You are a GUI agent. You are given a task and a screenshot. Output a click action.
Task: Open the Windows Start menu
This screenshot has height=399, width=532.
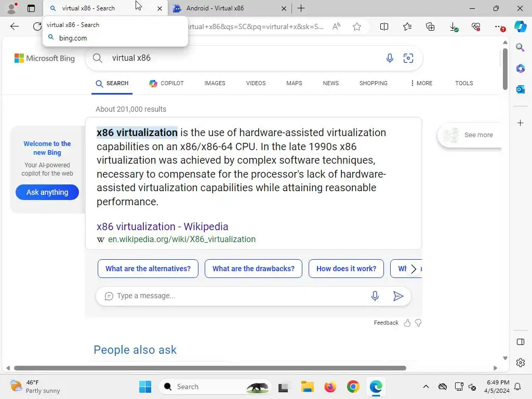click(145, 387)
